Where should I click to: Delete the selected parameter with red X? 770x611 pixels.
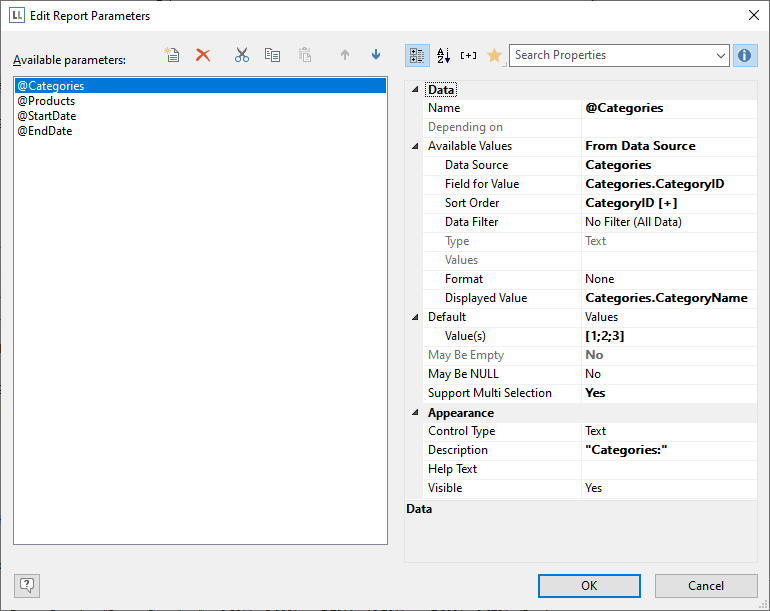click(203, 55)
